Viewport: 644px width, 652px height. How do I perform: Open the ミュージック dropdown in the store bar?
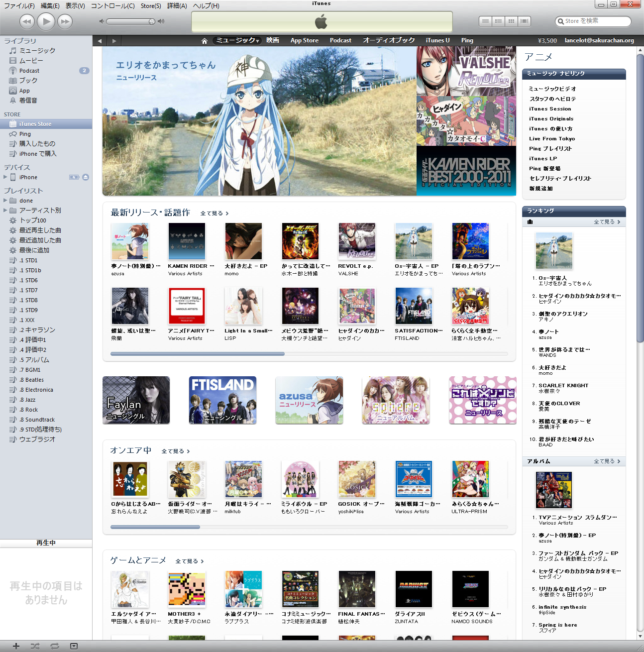click(237, 40)
